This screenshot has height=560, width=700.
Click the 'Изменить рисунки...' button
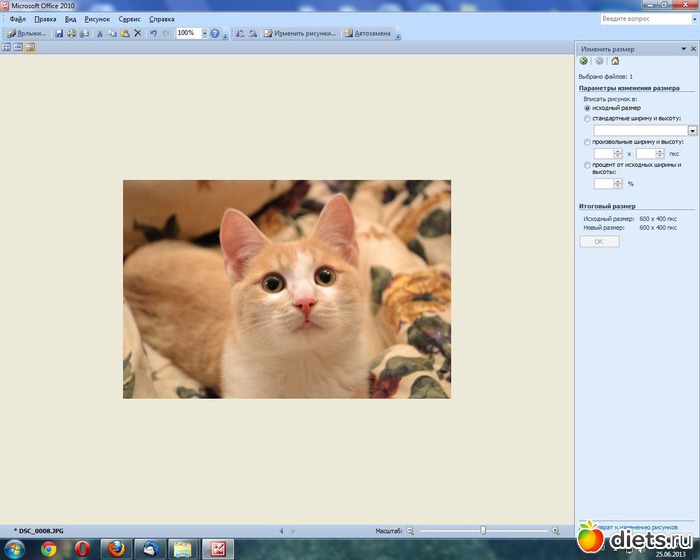click(x=301, y=33)
